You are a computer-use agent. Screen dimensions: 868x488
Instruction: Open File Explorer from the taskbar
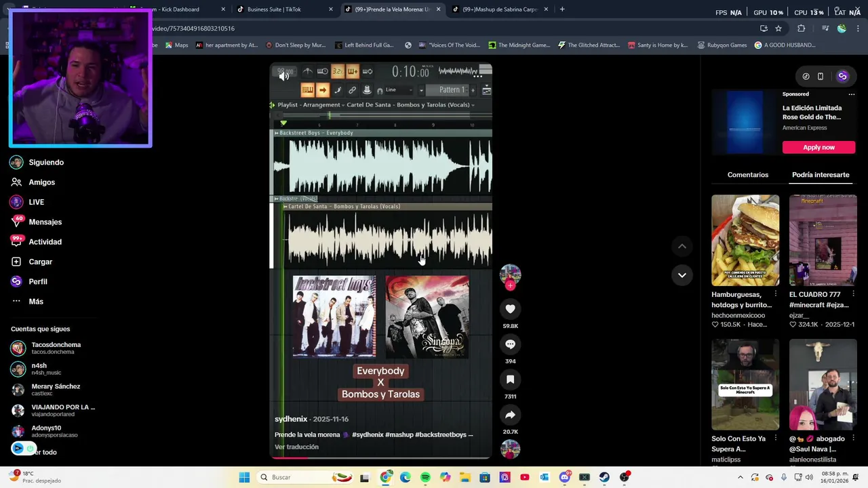pos(465,477)
